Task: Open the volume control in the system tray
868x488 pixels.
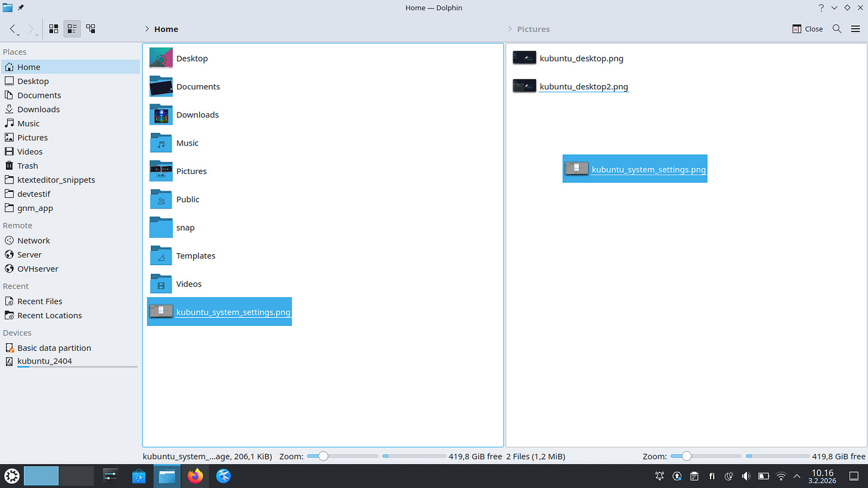Action: (746, 476)
